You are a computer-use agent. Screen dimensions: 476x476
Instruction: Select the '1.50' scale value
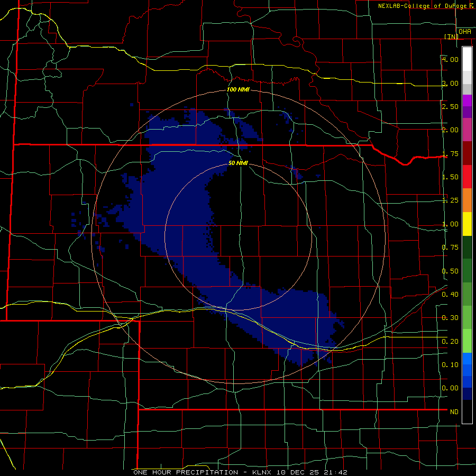[x=450, y=177]
